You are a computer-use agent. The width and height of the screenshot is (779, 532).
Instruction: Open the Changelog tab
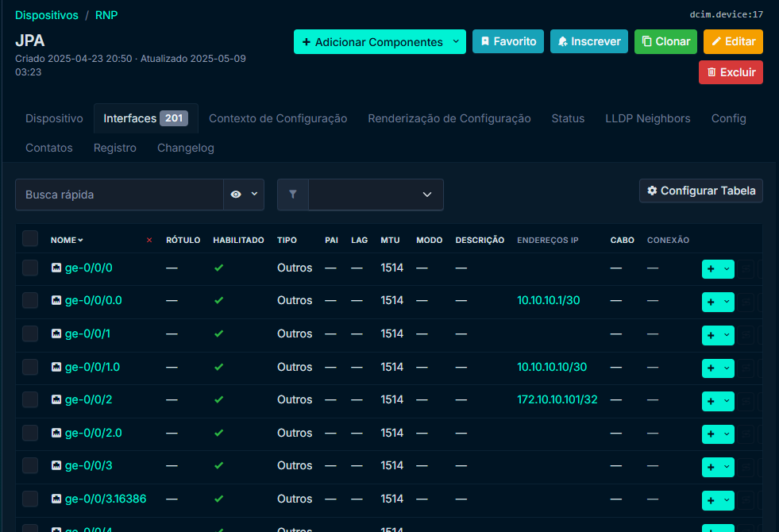point(185,148)
